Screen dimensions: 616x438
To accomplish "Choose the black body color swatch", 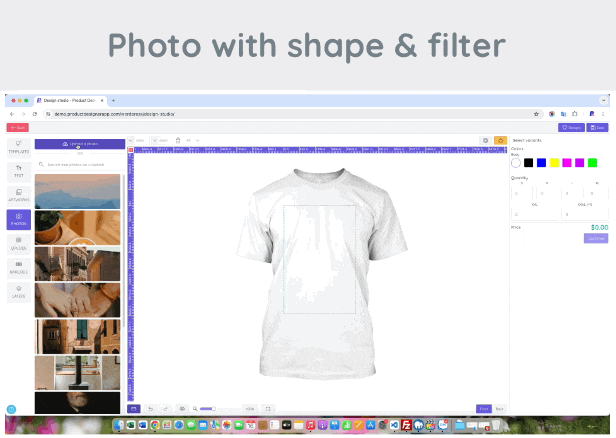I will point(528,162).
